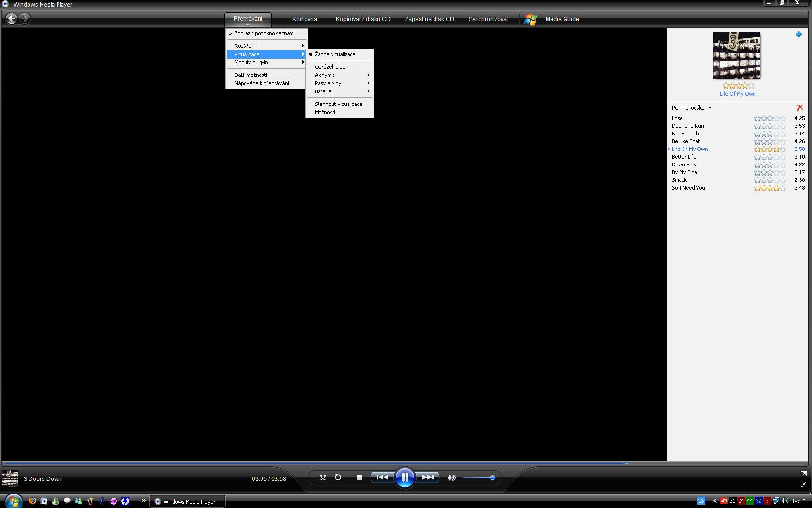Open the Přehrávání tab dropdown arrow
Viewport: 812px width, 508px height.
[248, 25]
